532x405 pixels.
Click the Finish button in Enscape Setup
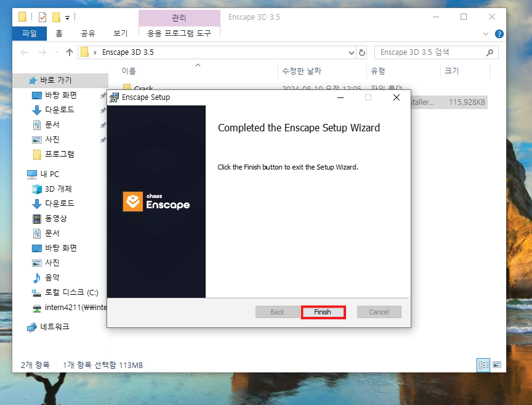(323, 312)
